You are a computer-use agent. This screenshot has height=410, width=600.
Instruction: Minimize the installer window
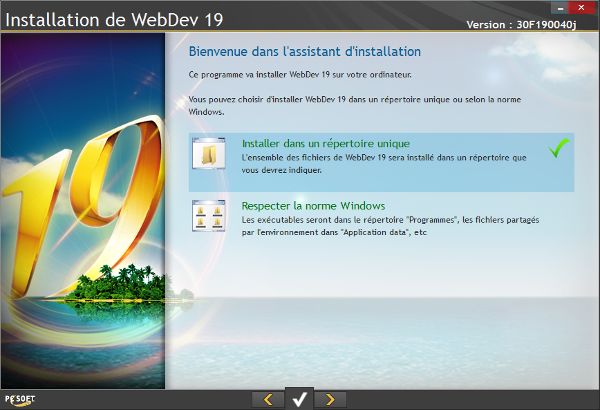559,8
